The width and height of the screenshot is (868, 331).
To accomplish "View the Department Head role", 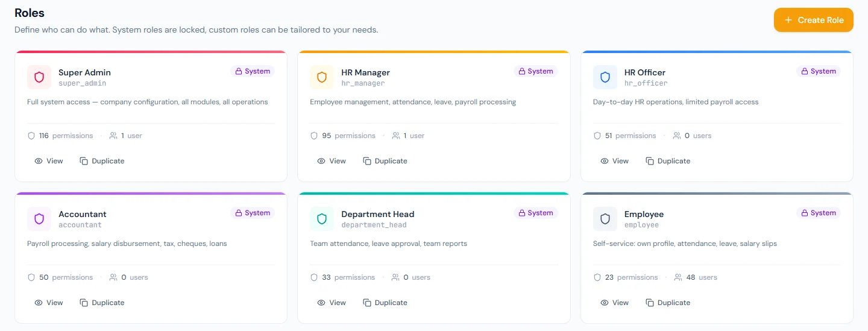I will pyautogui.click(x=332, y=303).
